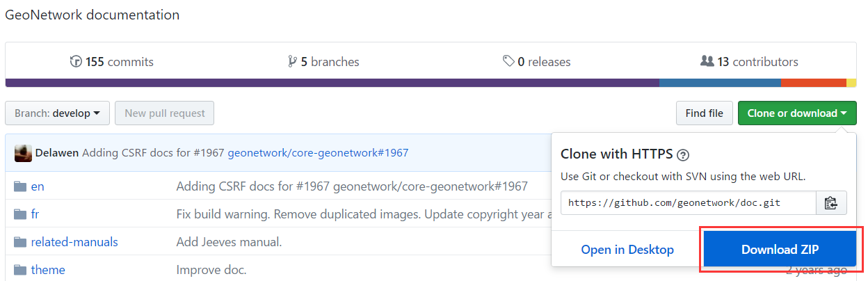Click Open in Desktop link
This screenshot has height=281, width=868.
(x=627, y=249)
